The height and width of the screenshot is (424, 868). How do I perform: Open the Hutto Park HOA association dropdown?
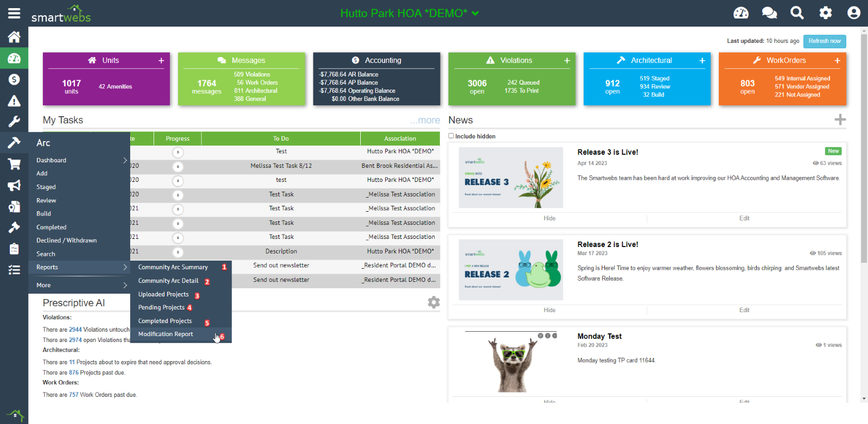tap(410, 13)
